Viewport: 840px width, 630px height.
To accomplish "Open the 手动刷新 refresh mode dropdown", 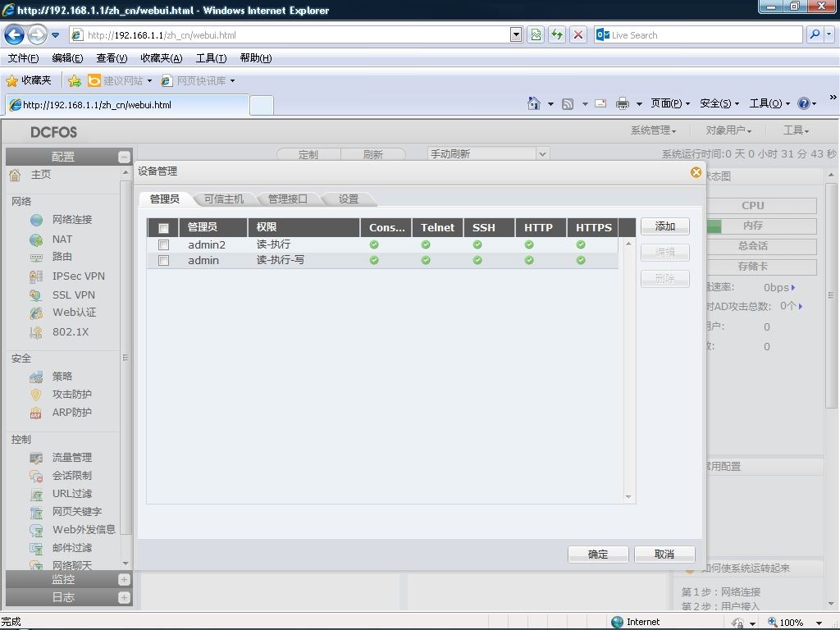I will click(x=542, y=154).
